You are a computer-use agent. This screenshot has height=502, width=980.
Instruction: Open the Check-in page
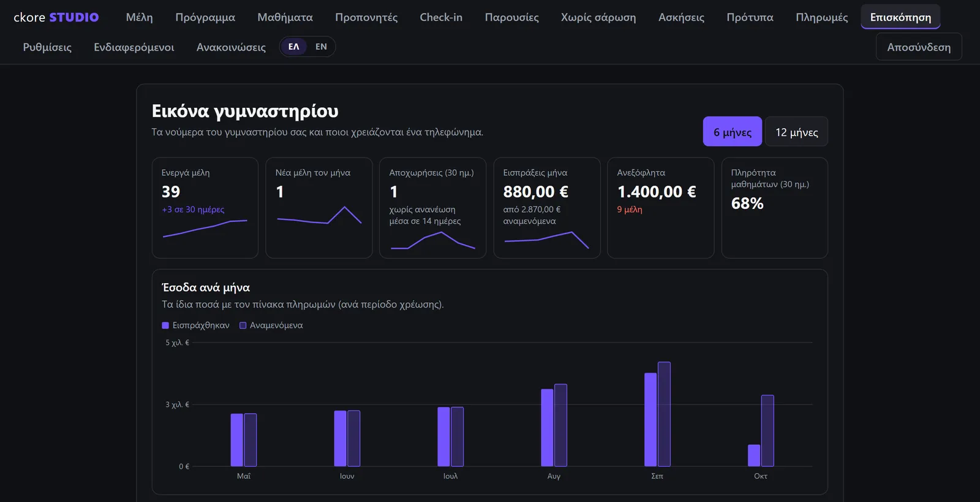441,17
